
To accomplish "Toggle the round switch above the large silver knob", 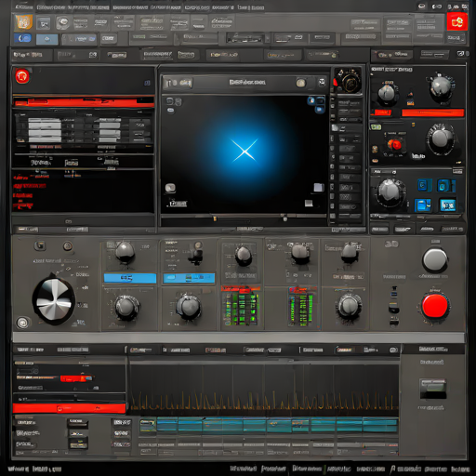I will (68, 246).
